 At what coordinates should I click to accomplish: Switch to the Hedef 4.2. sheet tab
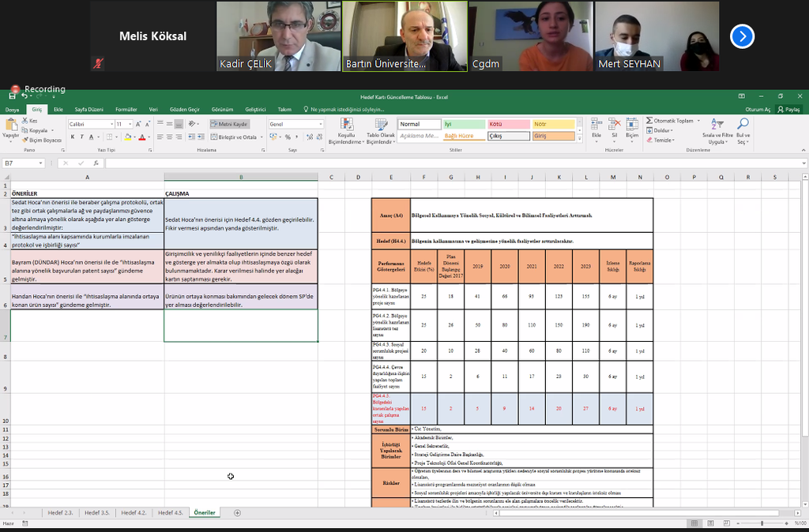coord(133,513)
